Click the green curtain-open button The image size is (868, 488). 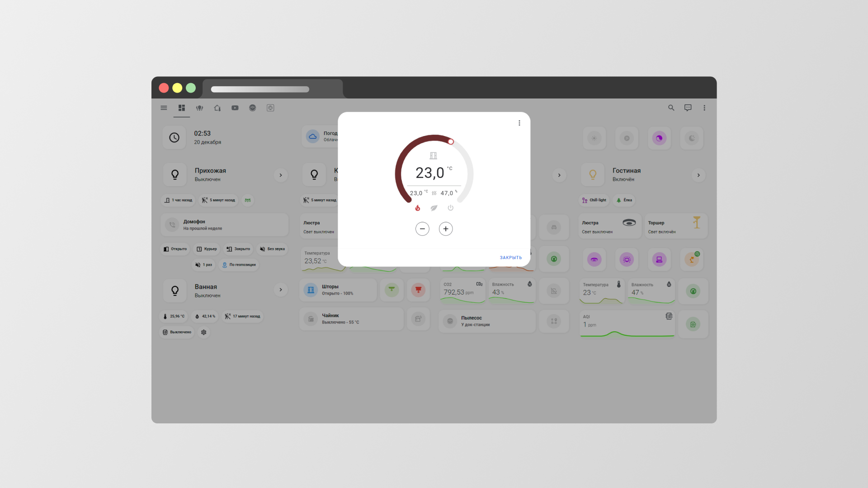tap(392, 290)
